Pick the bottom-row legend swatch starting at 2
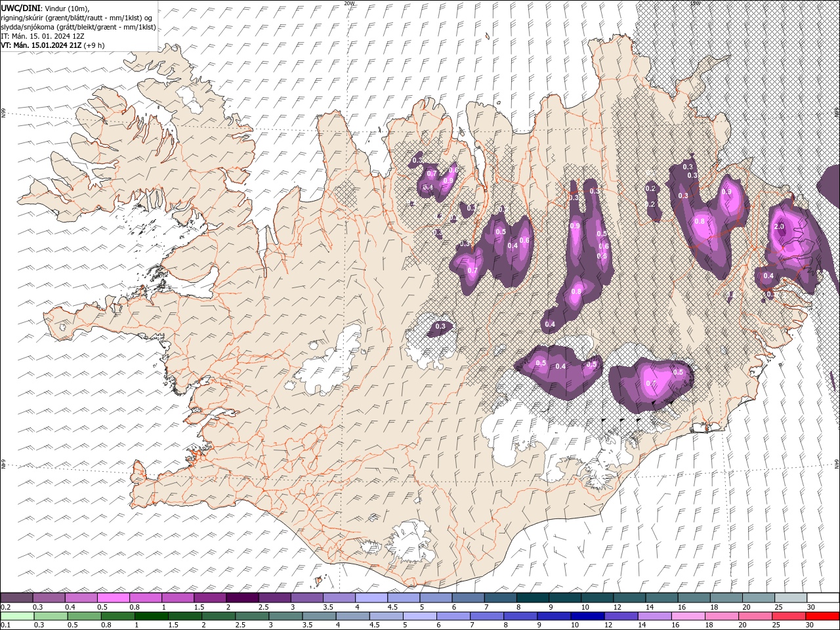840x630 pixels. [219, 616]
